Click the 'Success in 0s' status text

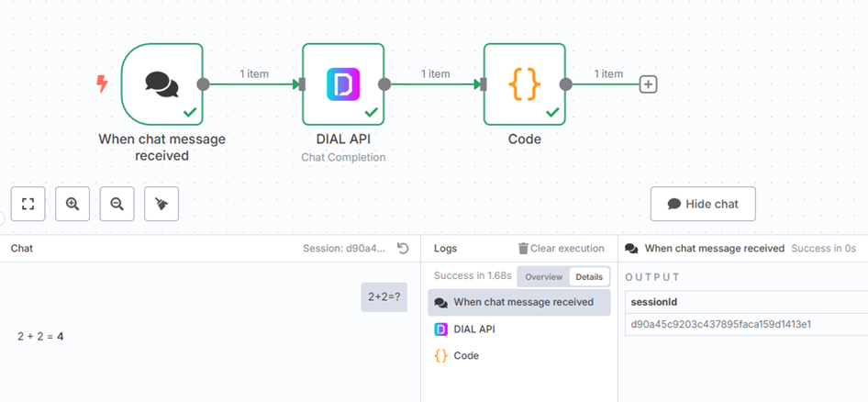pos(824,248)
